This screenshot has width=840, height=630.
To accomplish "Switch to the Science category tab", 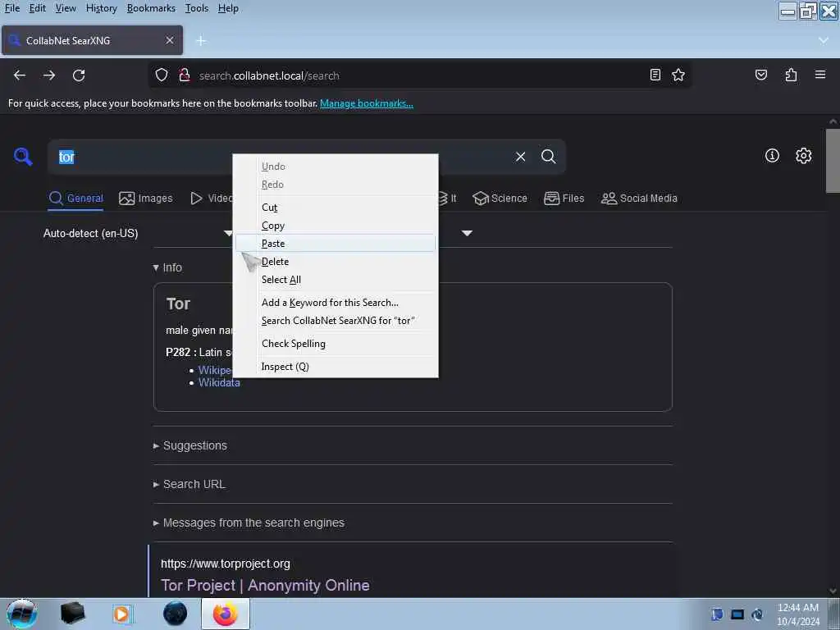I will pos(500,199).
